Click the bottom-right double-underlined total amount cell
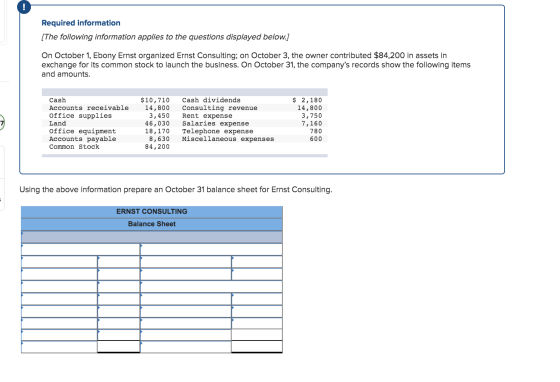 257,347
